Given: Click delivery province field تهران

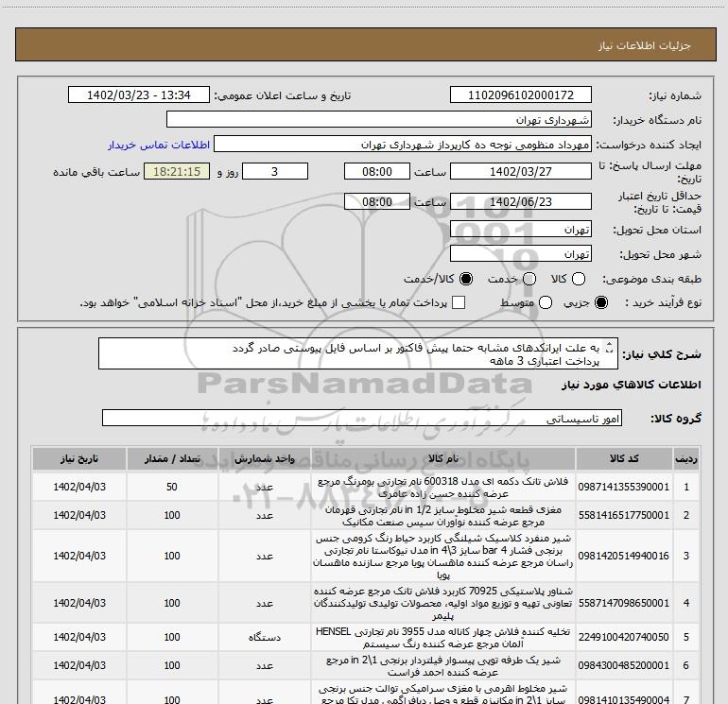Looking at the screenshot, I should tap(520, 230).
